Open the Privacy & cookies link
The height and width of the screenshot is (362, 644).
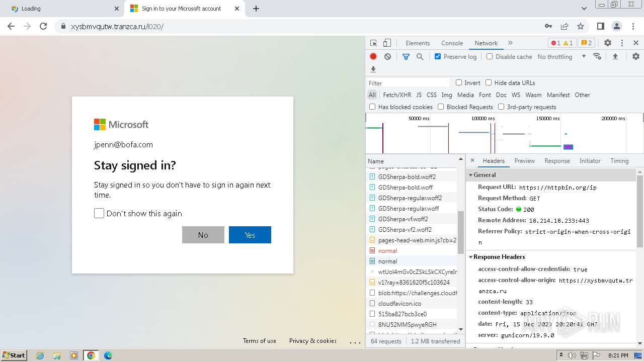313,341
